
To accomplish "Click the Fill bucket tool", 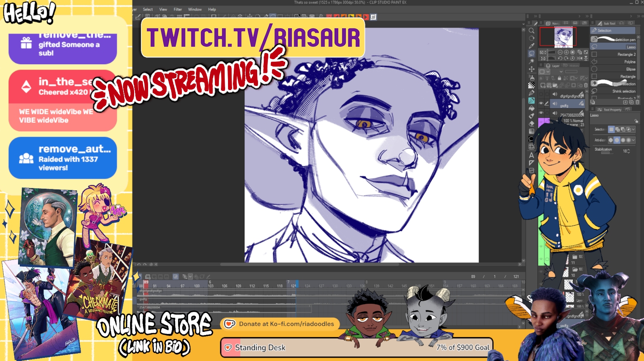I will (532, 108).
